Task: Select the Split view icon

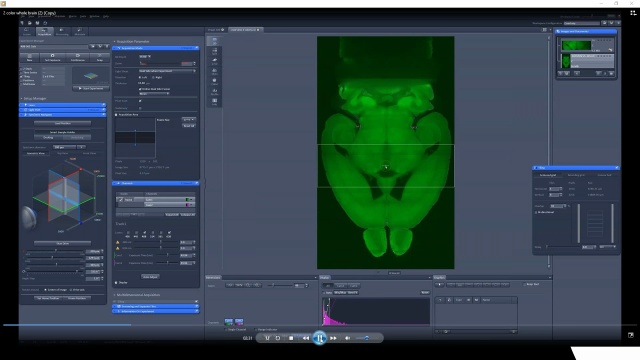Action: click(x=214, y=51)
